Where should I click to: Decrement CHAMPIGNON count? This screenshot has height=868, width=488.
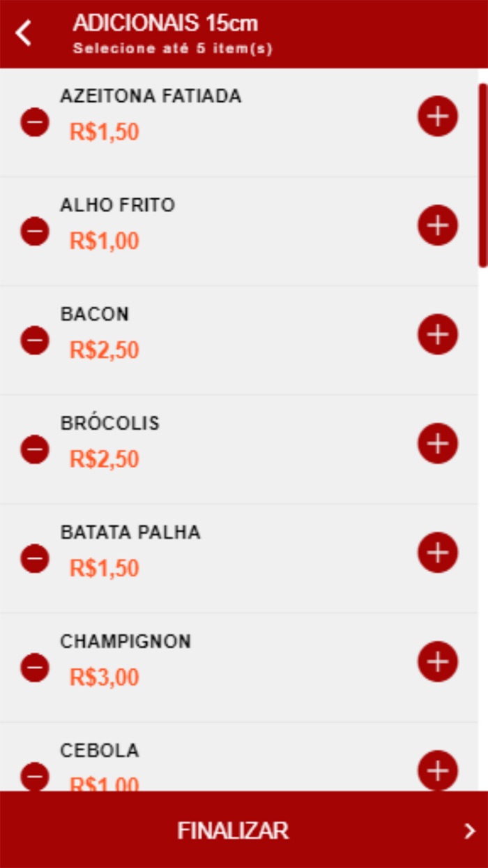33,668
